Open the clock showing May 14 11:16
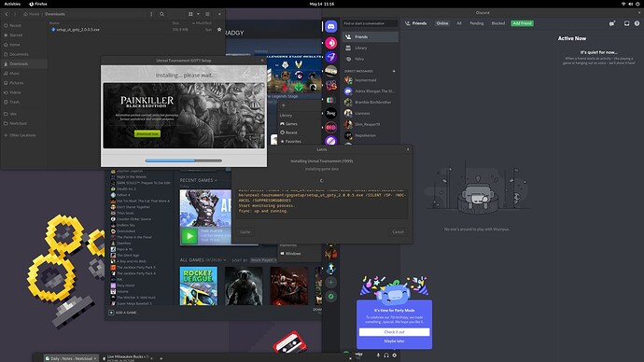This screenshot has width=644, height=362. coord(322,4)
